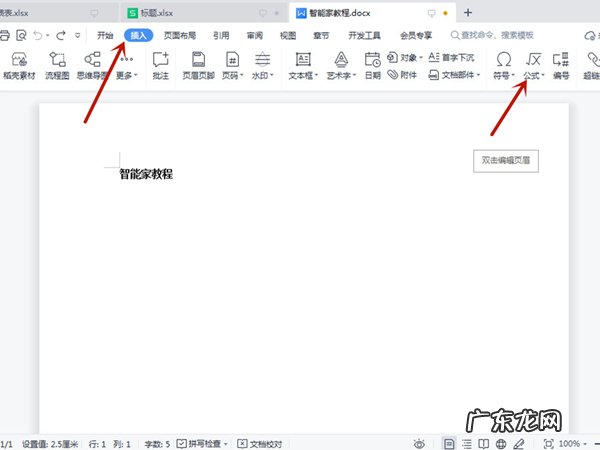Toggle eye protection mode in status bar

pyautogui.click(x=419, y=444)
